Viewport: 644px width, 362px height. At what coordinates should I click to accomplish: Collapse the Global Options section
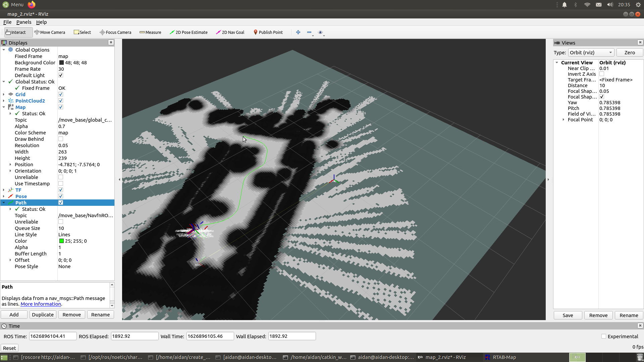pos(4,50)
